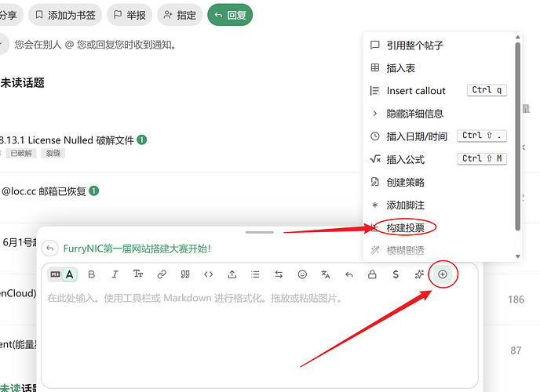
Task: Click the 裂缝 tag
Action: click(53, 153)
